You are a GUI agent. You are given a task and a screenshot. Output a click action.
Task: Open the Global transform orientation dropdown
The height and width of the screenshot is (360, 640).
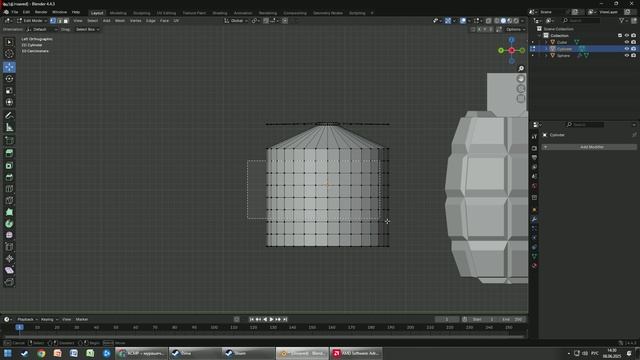(x=236, y=20)
